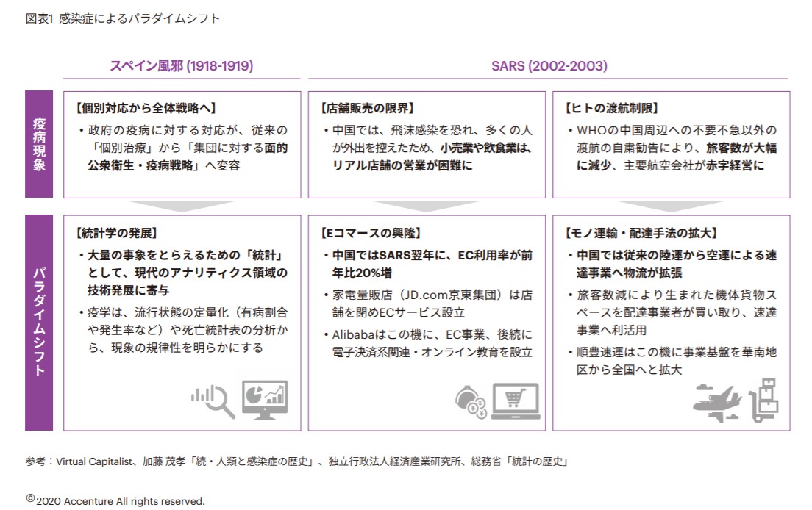
Task: Click the hand truck with boxes icon
Action: pos(763,400)
